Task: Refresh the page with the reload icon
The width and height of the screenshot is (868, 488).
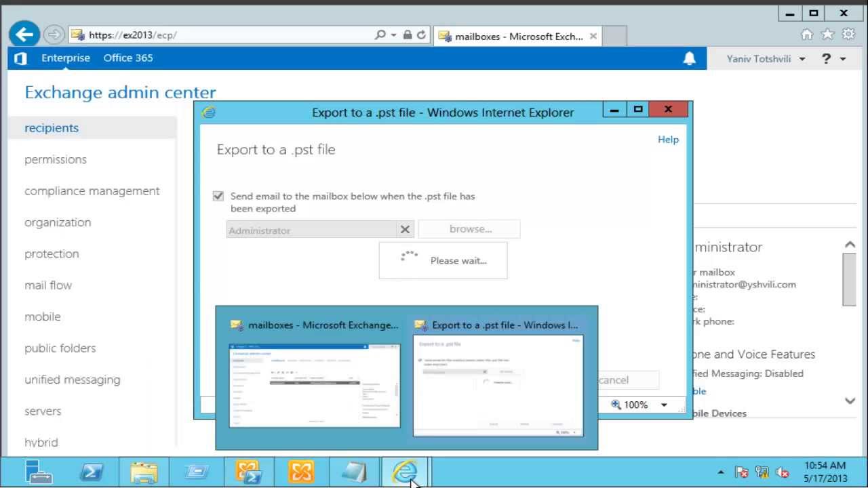Action: [421, 35]
